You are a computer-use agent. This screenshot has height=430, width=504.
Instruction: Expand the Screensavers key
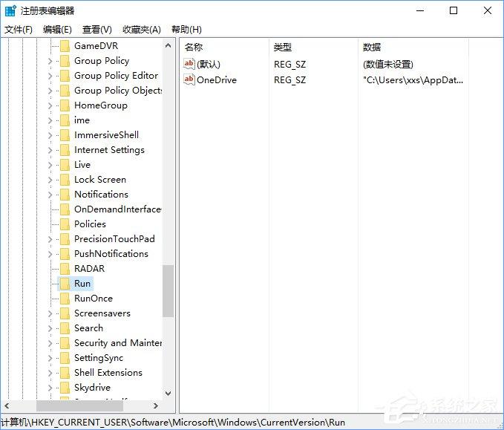tap(50, 313)
